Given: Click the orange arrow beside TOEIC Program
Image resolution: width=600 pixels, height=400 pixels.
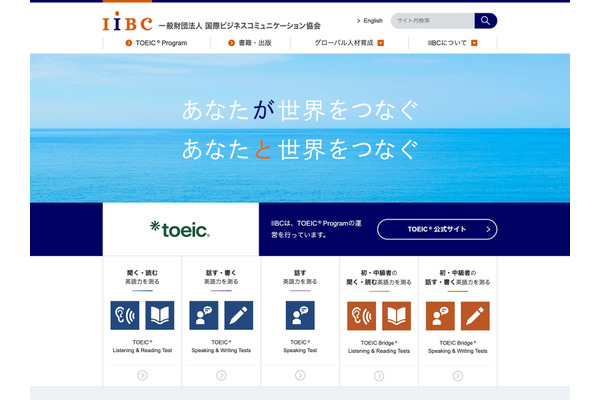Looking at the screenshot, I should coord(129,43).
